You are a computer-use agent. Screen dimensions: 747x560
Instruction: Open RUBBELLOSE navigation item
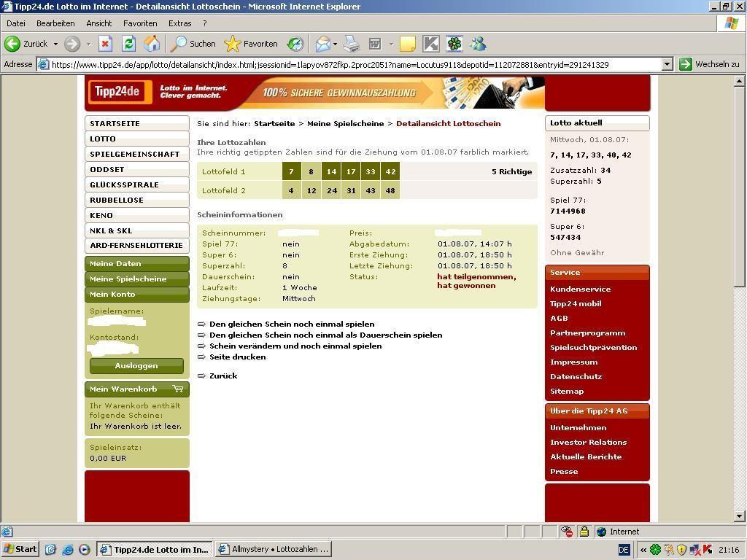click(x=136, y=200)
